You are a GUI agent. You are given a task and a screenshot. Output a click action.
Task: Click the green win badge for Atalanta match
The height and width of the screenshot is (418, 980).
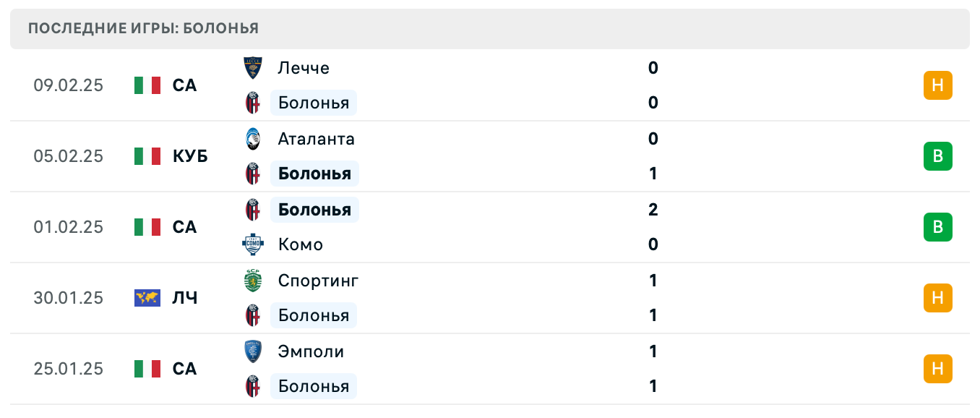click(x=937, y=156)
